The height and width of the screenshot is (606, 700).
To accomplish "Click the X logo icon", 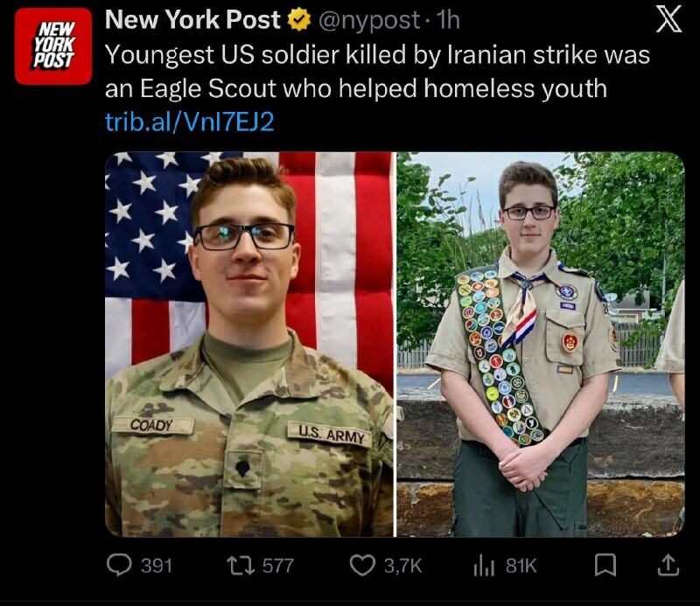I will coord(668,20).
